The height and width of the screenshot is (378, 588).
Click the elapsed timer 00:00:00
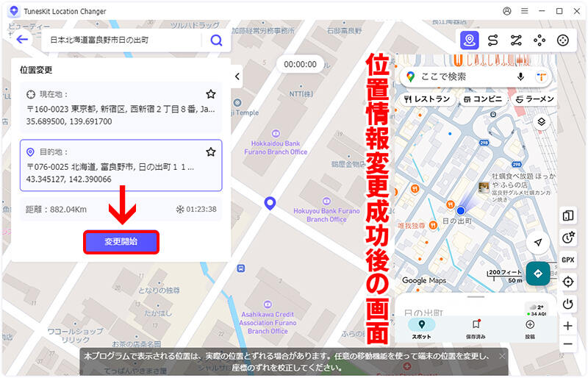tap(300, 64)
